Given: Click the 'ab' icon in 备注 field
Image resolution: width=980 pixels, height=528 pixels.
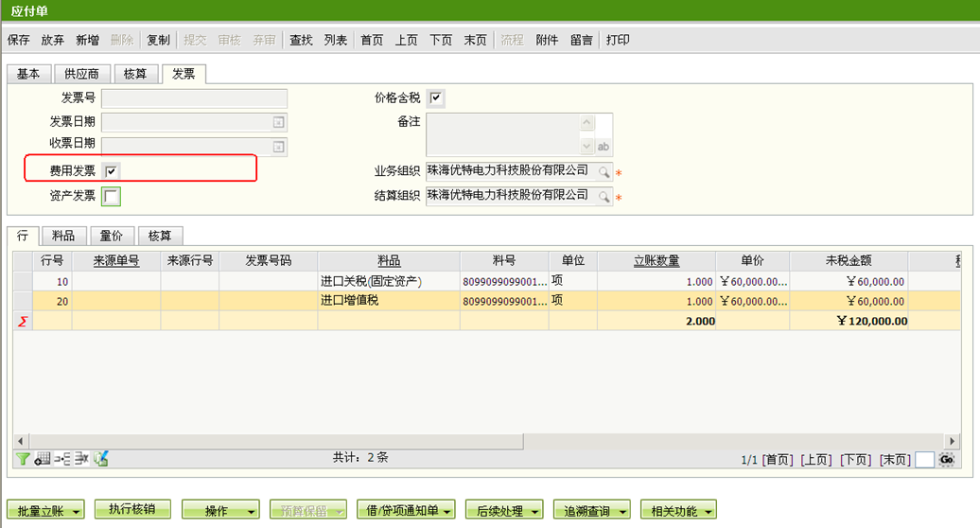Looking at the screenshot, I should [604, 147].
